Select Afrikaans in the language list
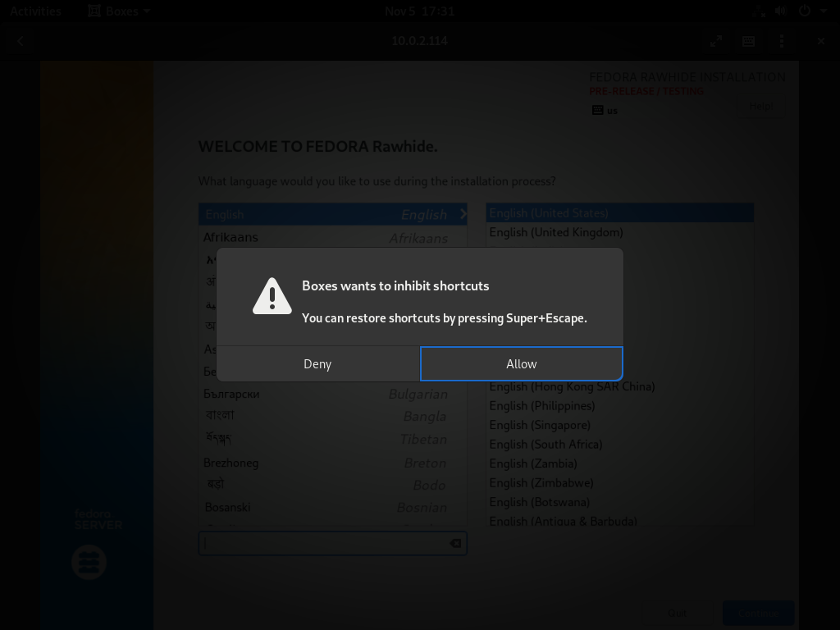Viewport: 840px width, 630px height. [333, 237]
